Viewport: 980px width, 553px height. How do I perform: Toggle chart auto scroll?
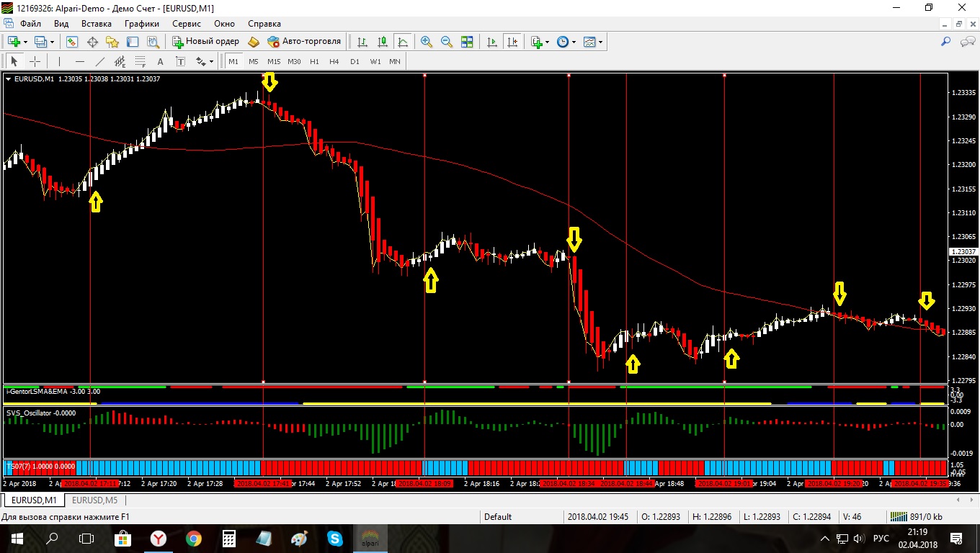point(492,42)
